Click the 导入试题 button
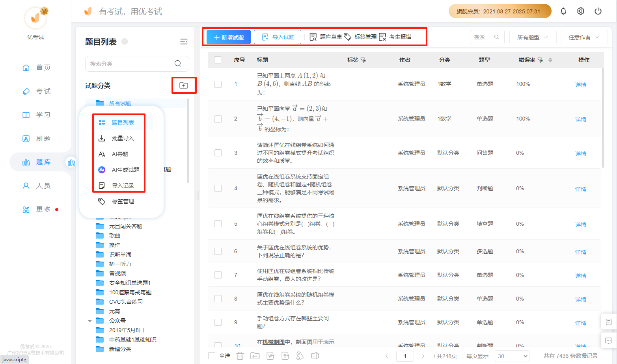The height and width of the screenshot is (364, 617). click(x=278, y=37)
